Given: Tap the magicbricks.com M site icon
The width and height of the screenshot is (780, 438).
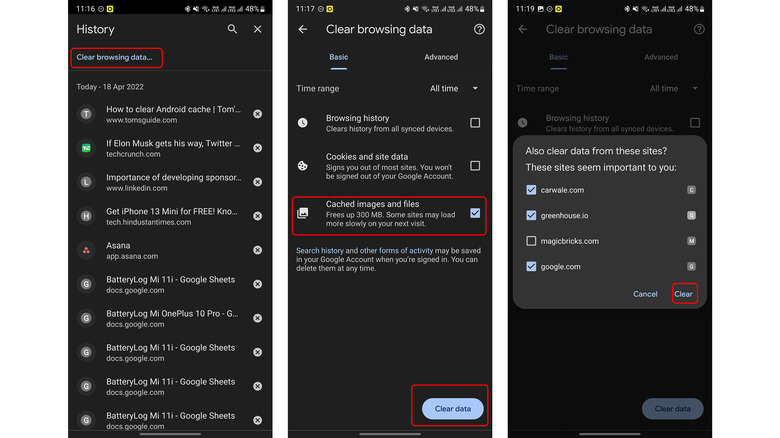Looking at the screenshot, I should [x=691, y=241].
